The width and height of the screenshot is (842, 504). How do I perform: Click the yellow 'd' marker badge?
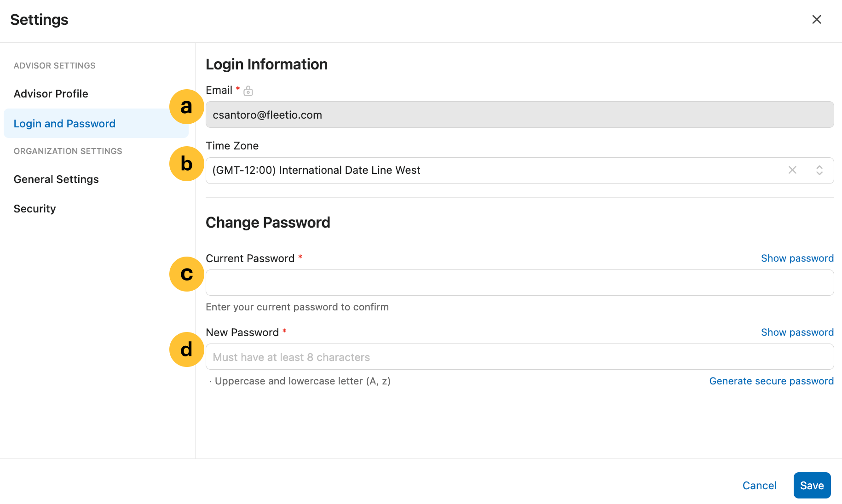[186, 349]
